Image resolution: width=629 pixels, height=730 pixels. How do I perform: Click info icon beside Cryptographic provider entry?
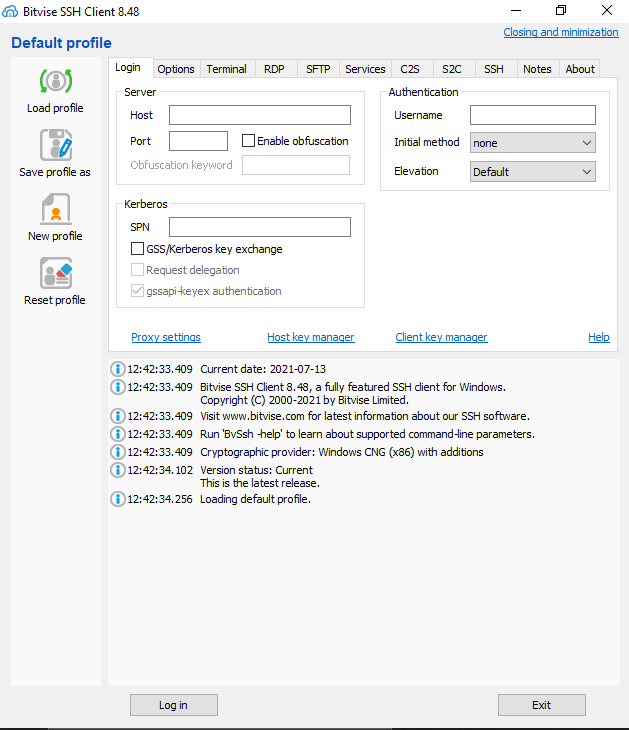click(117, 452)
